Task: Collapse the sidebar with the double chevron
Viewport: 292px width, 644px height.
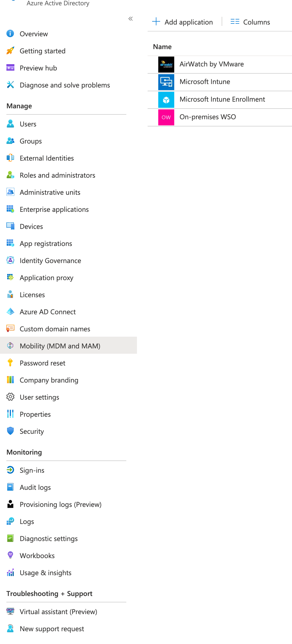Action: (131, 19)
